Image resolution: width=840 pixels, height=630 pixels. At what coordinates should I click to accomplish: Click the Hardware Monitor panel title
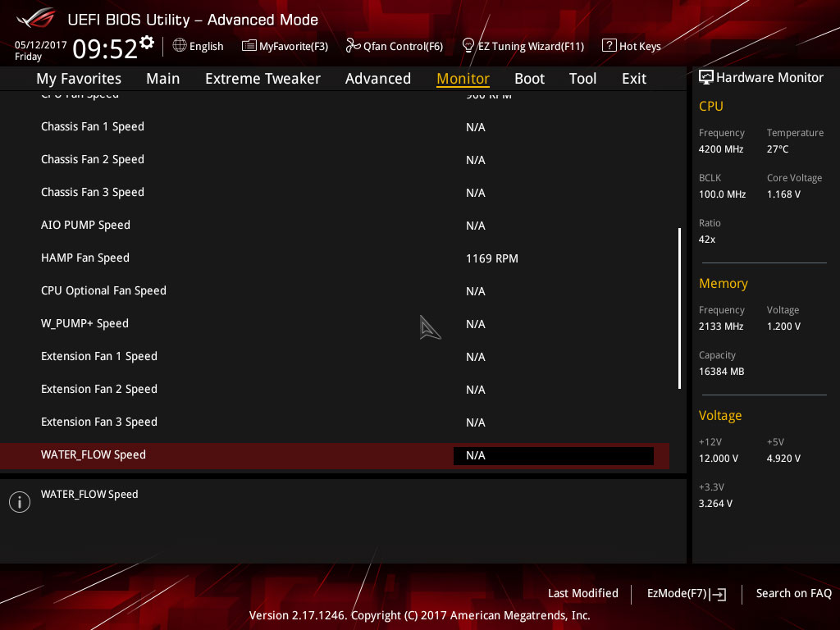point(769,78)
